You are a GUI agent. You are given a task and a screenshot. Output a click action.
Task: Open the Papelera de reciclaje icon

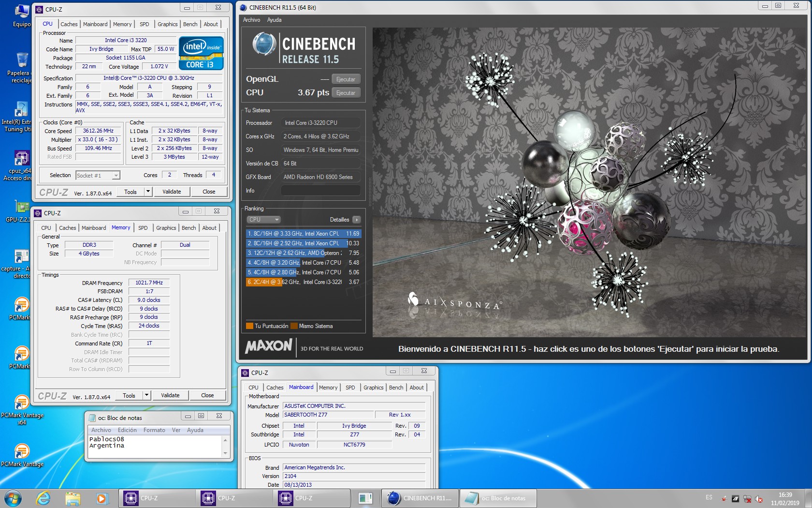pos(22,68)
